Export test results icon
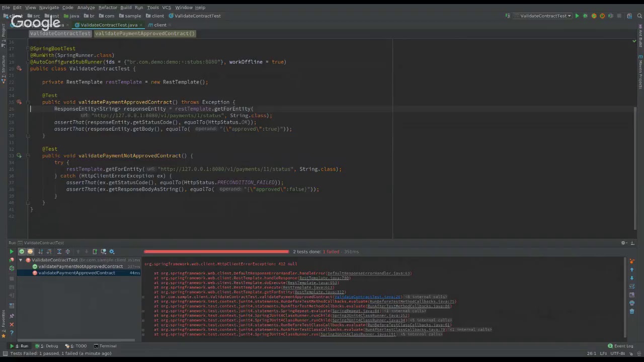 [95, 251]
